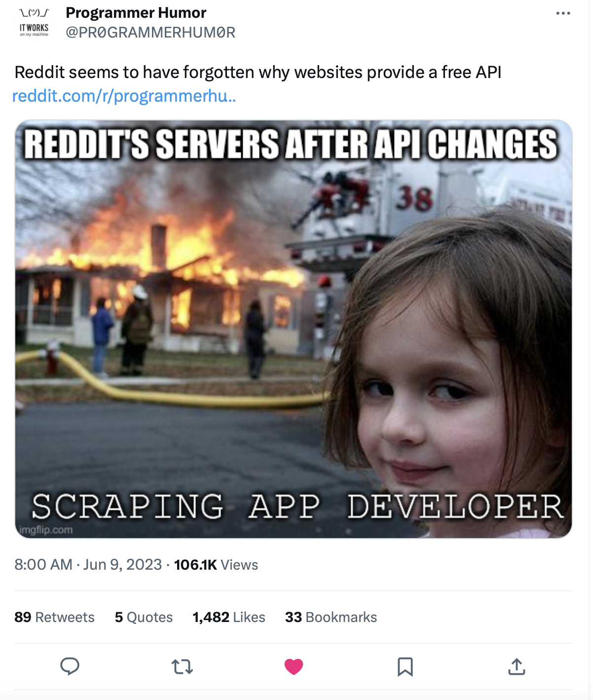593x700 pixels.
Task: Click the imgflip.com watermark on image
Action: (46, 530)
